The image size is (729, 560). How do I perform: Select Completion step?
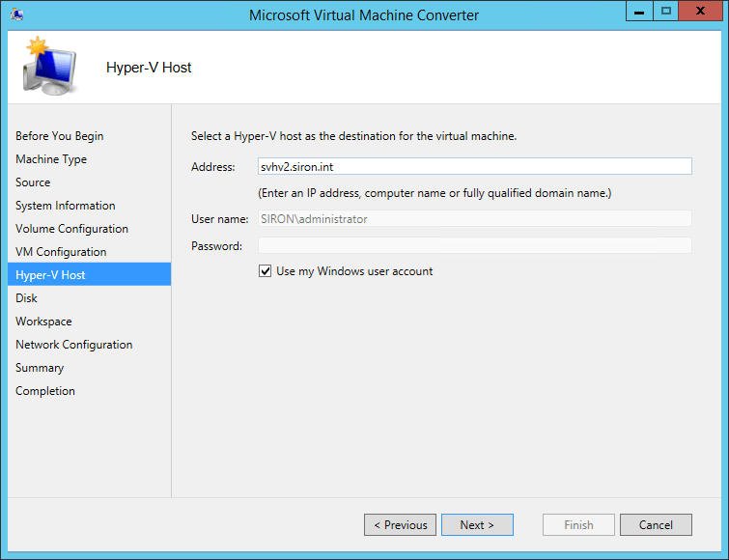45,391
